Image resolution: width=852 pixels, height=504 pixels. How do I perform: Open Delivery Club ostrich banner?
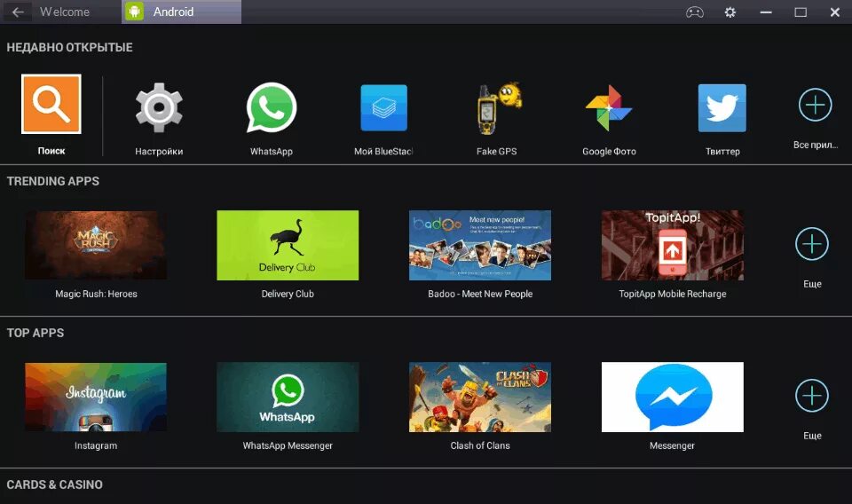[x=288, y=246]
